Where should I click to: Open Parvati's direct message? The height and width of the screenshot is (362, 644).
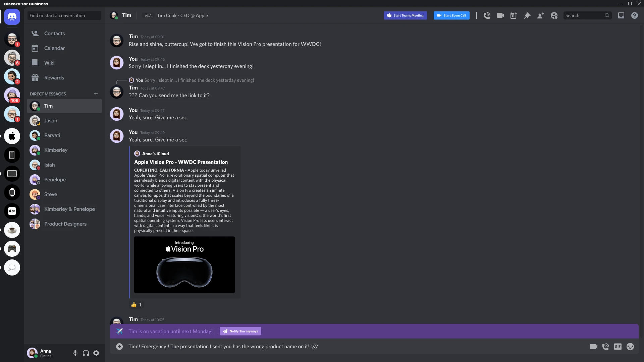point(64,135)
